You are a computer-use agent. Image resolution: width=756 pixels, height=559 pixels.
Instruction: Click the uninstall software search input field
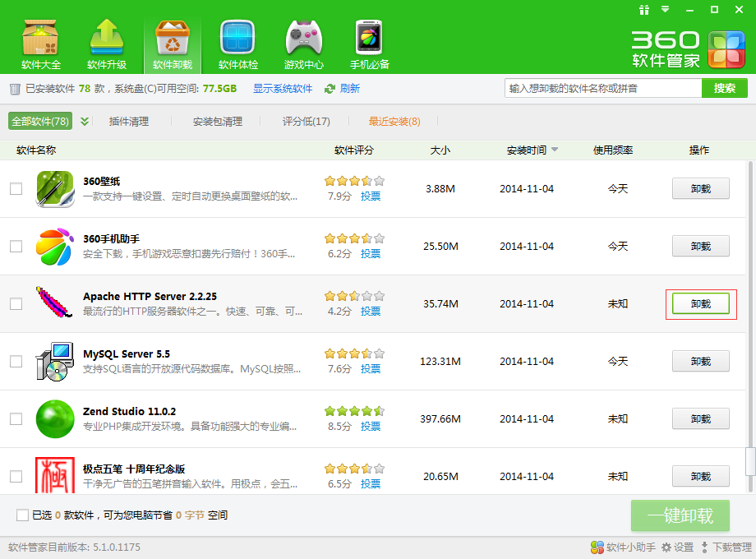click(x=602, y=89)
